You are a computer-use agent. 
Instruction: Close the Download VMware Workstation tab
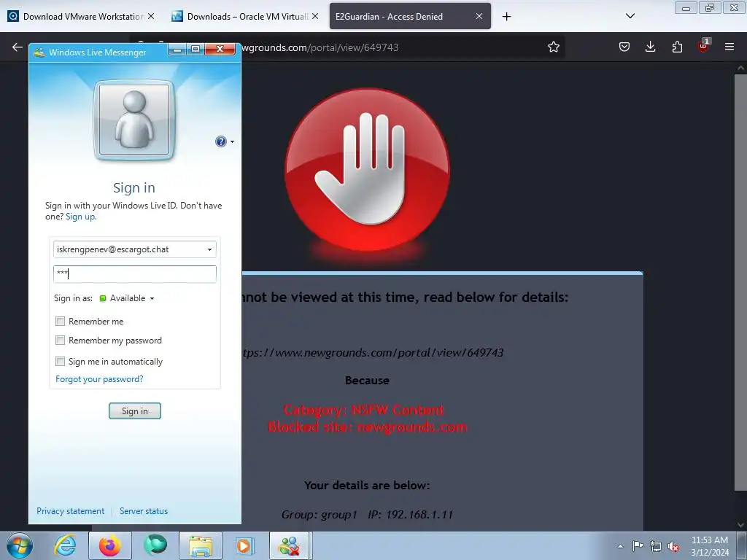coord(151,16)
